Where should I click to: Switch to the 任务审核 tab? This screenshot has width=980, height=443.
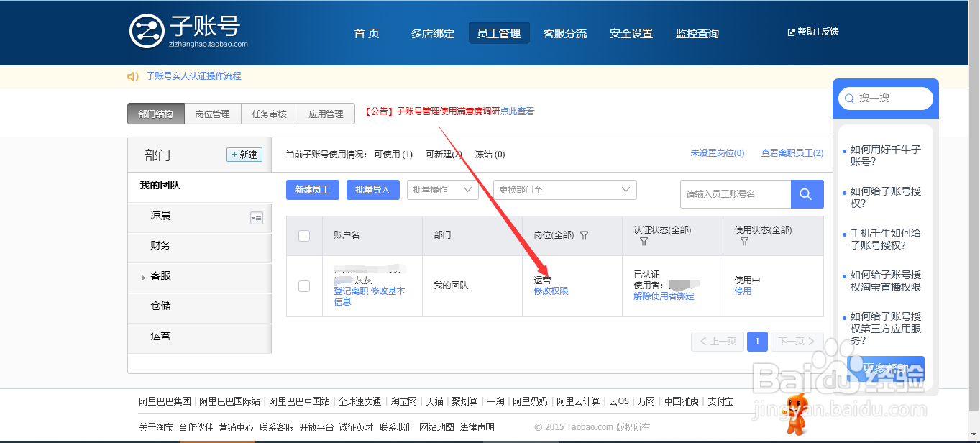(270, 114)
